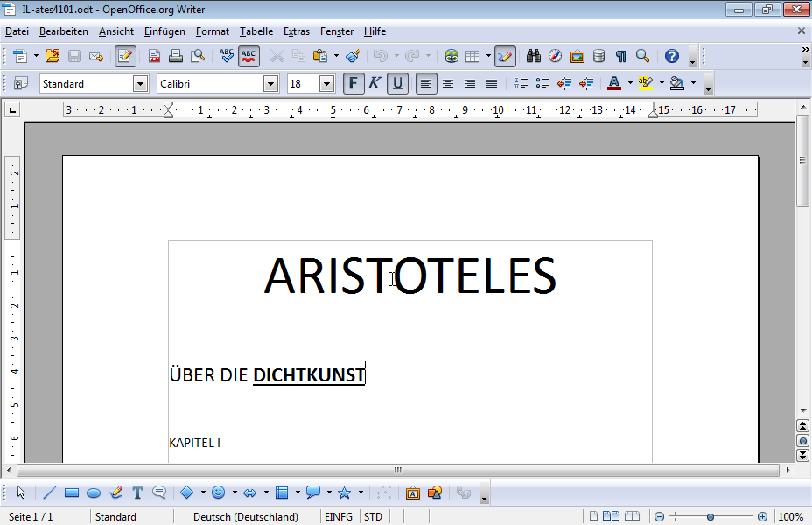Click Deutsch (Deutschland) language in status bar
This screenshot has width=812, height=525.
click(246, 517)
